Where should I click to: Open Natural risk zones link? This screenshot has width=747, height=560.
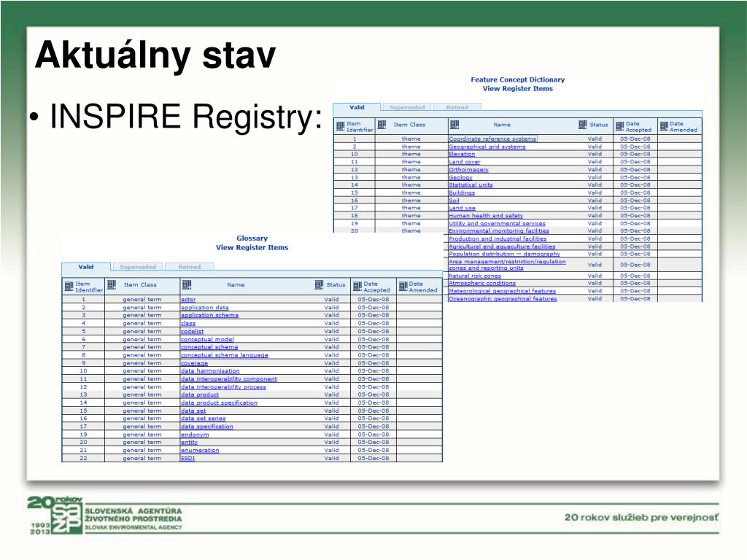475,276
